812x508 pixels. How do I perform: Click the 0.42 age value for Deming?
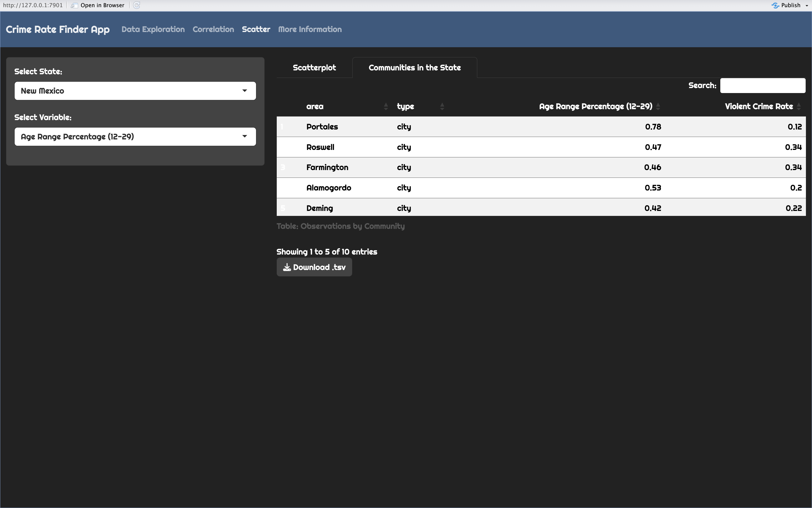pos(653,208)
